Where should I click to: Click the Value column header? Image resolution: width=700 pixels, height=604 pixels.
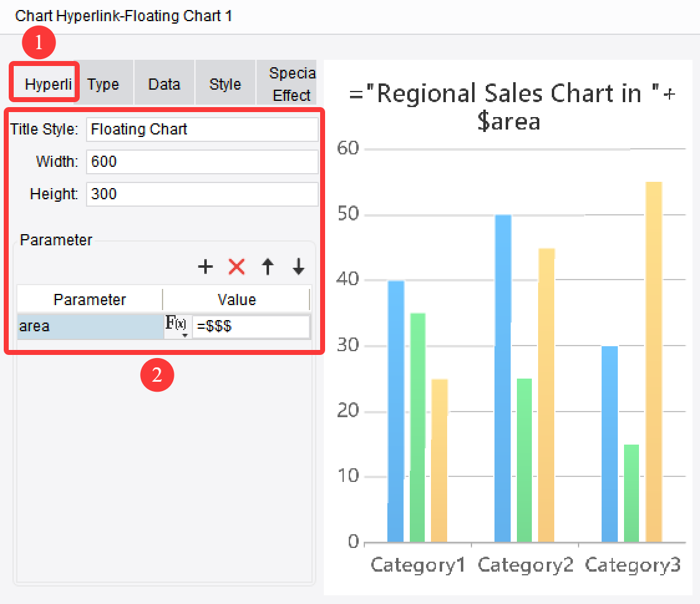[236, 299]
